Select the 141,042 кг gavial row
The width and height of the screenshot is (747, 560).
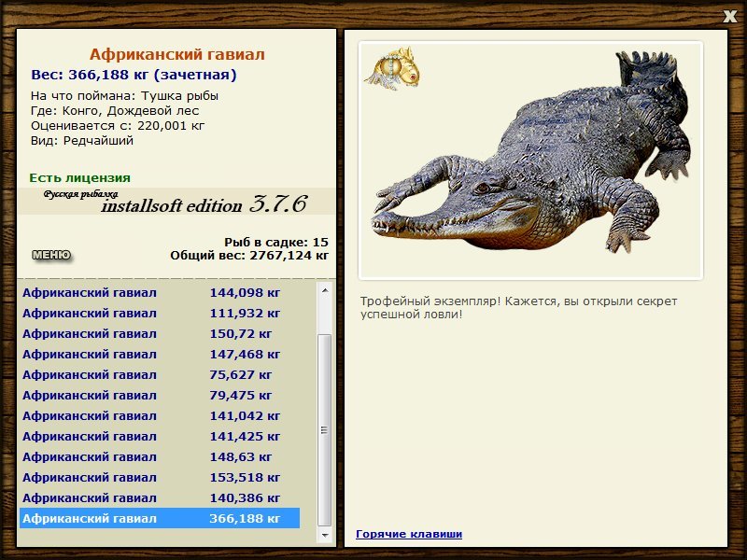point(160,415)
